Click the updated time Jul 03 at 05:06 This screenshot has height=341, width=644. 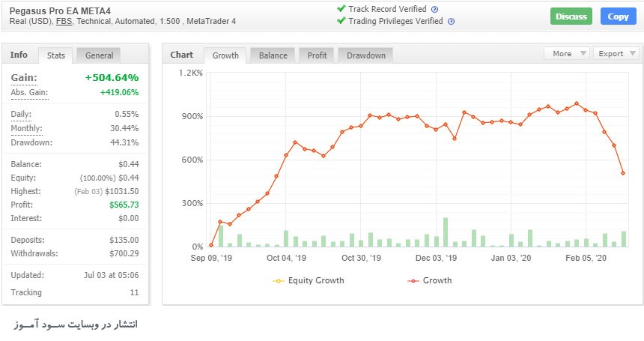point(112,275)
